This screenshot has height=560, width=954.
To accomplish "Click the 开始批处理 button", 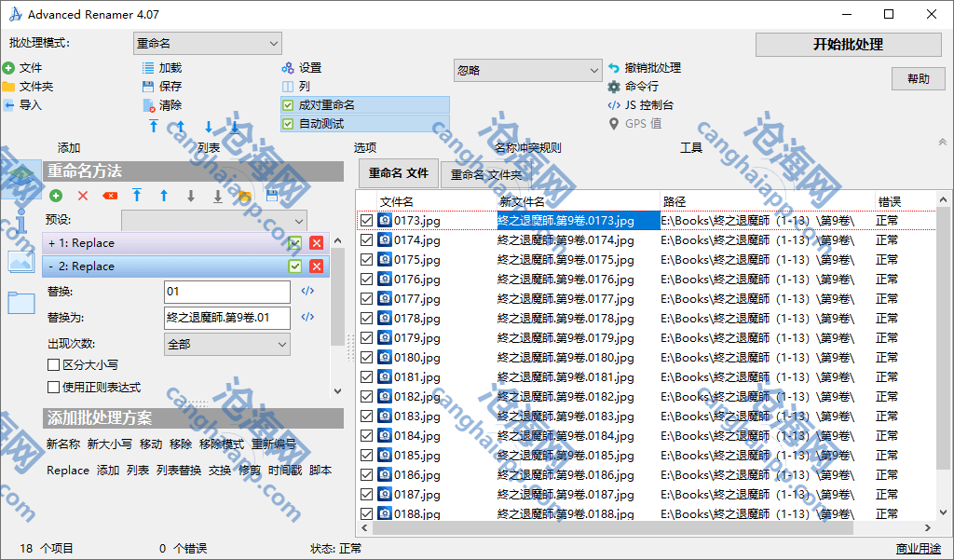I will point(848,45).
